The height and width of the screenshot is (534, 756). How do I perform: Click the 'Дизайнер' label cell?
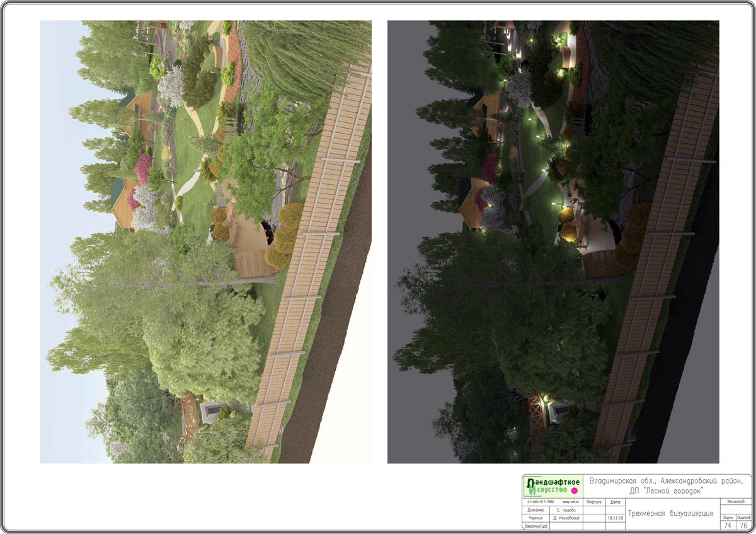click(535, 510)
